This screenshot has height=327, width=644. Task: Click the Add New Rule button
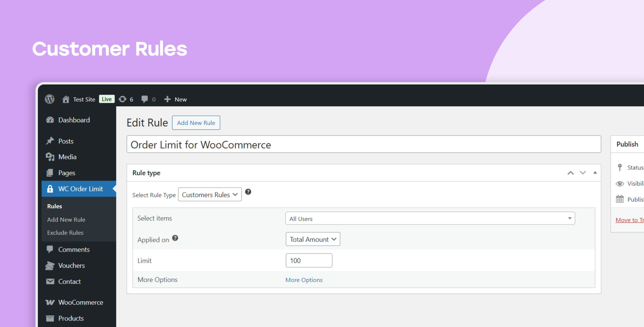(x=196, y=123)
